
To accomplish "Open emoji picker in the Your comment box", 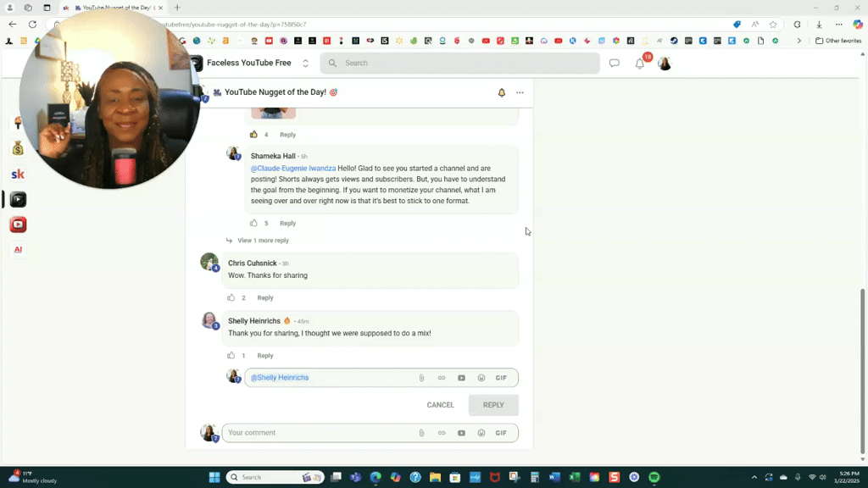I will pyautogui.click(x=481, y=433).
